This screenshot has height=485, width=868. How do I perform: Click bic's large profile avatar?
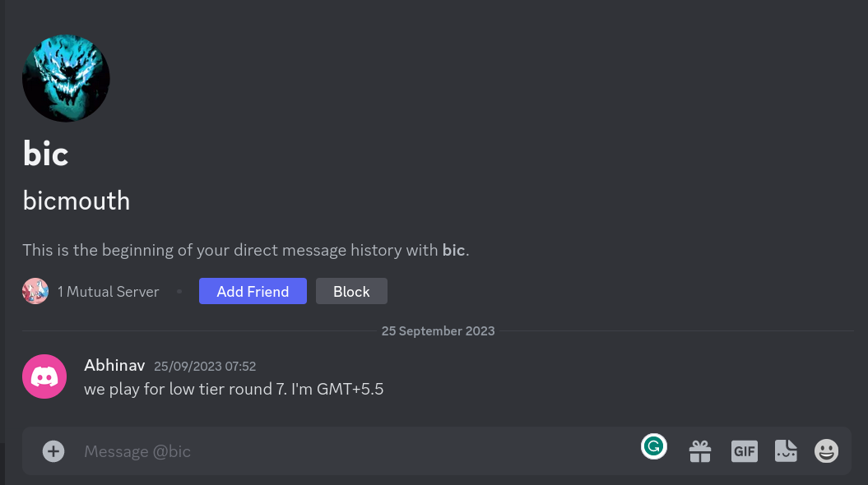click(x=66, y=78)
